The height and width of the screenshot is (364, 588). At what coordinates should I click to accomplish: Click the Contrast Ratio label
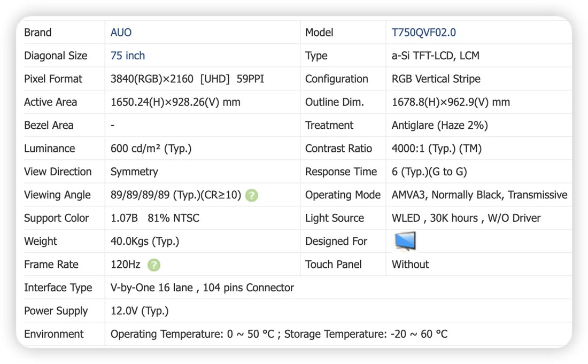click(x=338, y=149)
